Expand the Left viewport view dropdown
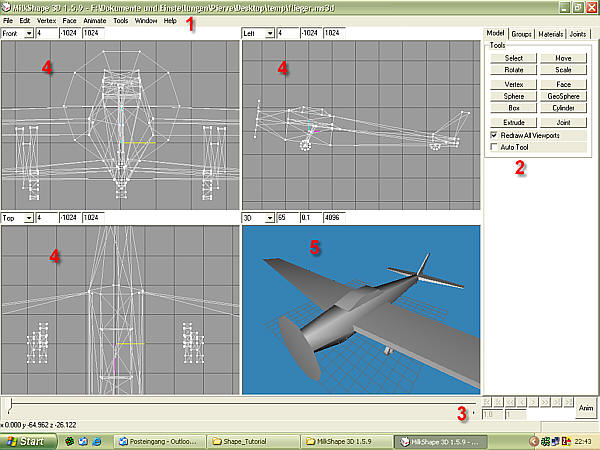Image resolution: width=600 pixels, height=450 pixels. [x=270, y=34]
